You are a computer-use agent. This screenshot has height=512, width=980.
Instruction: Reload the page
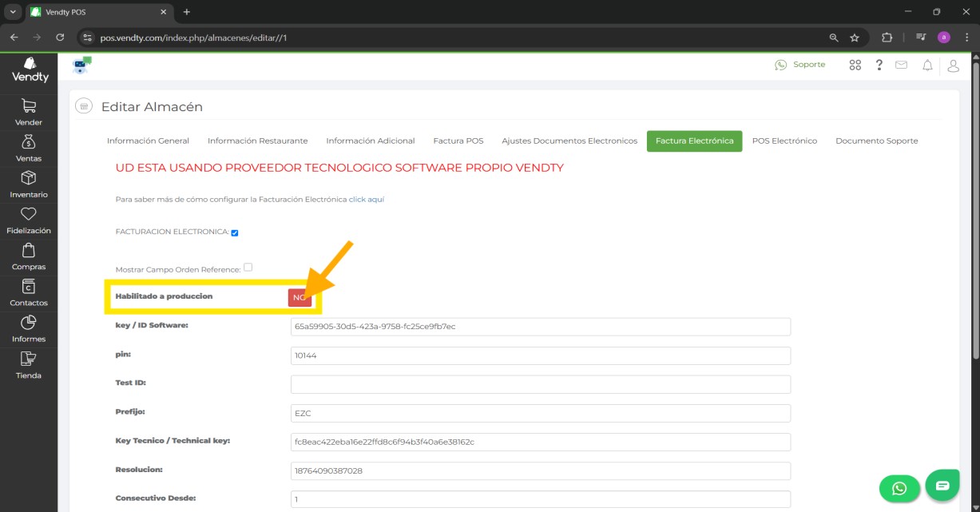coord(60,38)
